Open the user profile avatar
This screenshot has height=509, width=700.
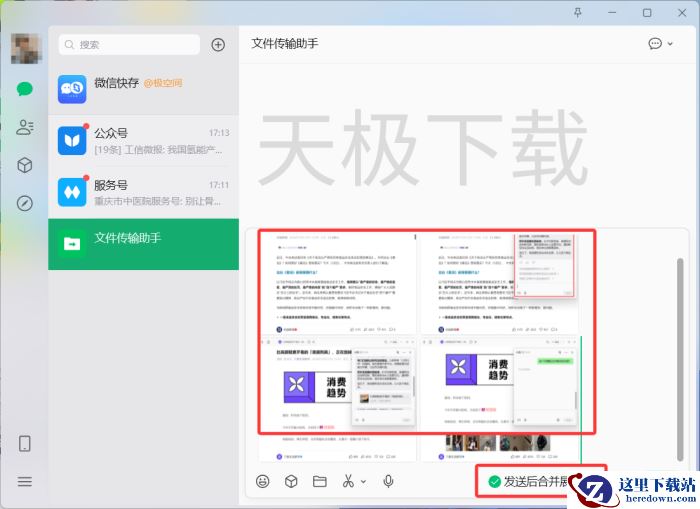coord(26,49)
